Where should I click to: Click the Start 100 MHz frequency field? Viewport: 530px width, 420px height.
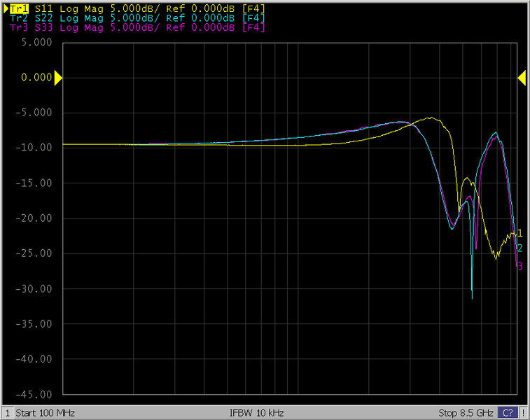coord(45,413)
